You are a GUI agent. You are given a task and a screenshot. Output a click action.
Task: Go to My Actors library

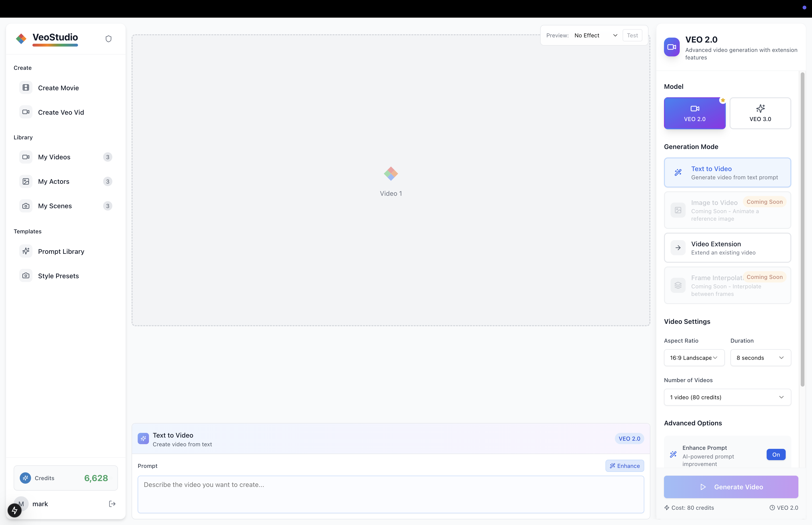[66, 182]
